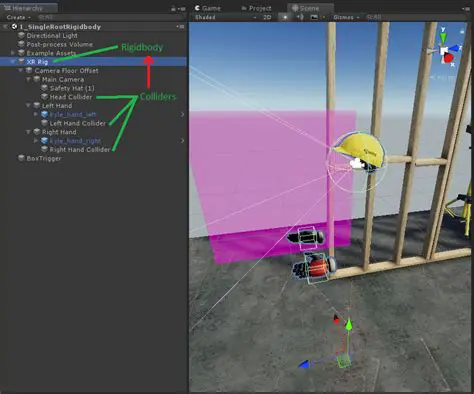Open the effects dropdown arrow next to image button
The image size is (474, 394).
pyautogui.click(x=323, y=17)
